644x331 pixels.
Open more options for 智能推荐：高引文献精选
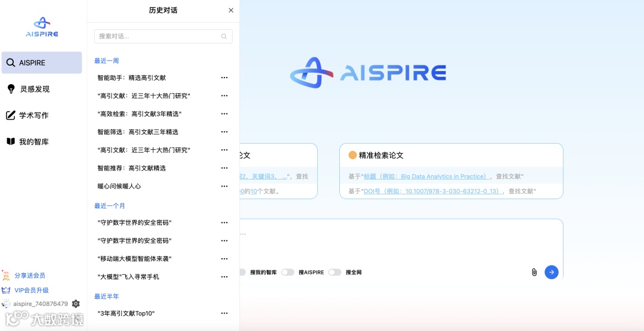[x=224, y=168]
